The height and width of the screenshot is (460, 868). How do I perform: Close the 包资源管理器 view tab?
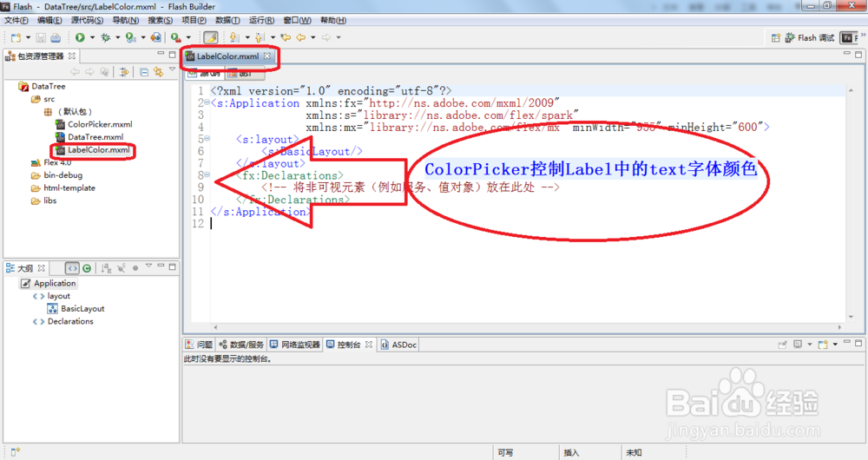tap(72, 56)
